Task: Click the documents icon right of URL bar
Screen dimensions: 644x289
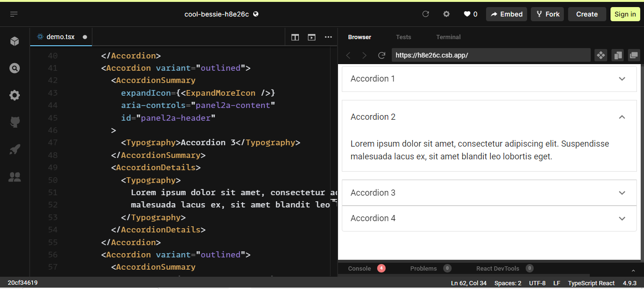Action: pos(618,55)
